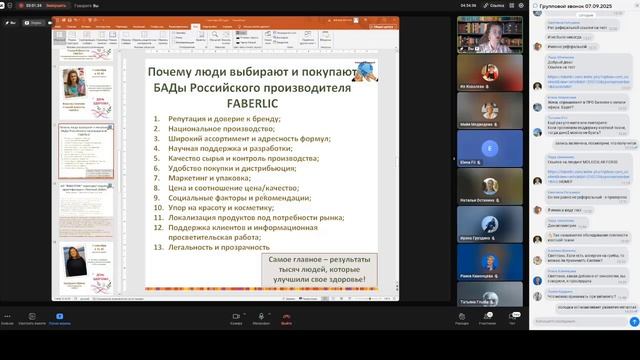Select the slide thumbnail below the highlighted one

(x=86, y=211)
